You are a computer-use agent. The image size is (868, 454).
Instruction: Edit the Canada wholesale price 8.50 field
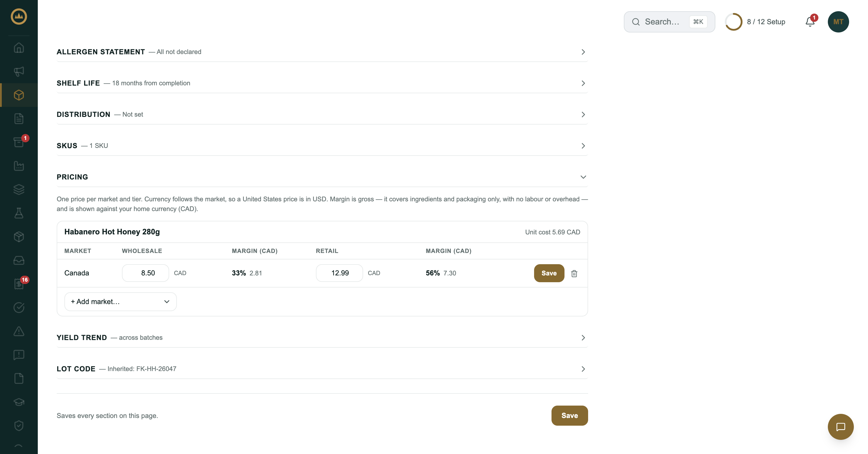click(145, 273)
